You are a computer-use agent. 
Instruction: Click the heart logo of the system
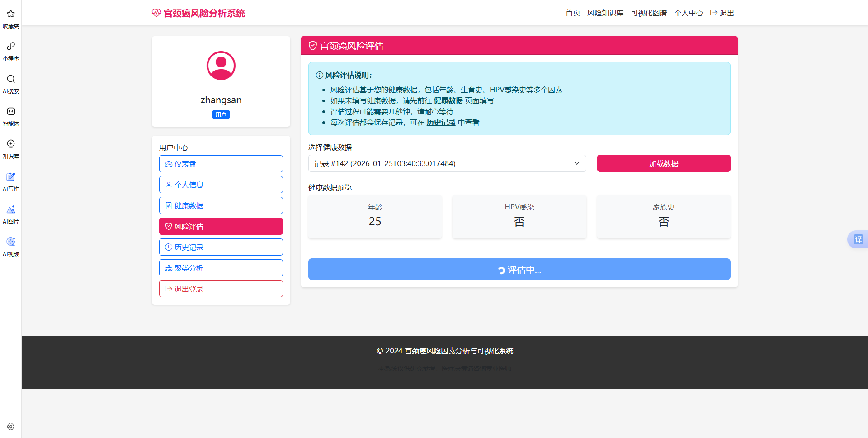point(156,13)
